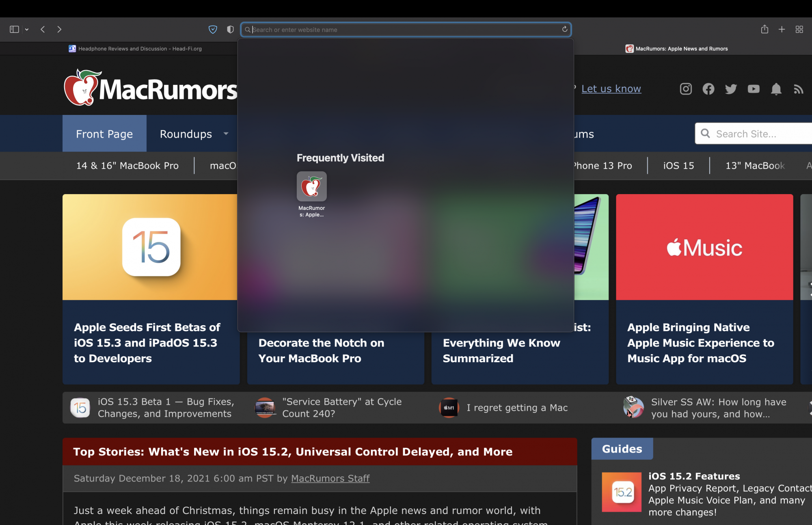Viewport: 812px width, 525px height.
Task: Open MacRumors from Frequently Visited
Action: 311,187
